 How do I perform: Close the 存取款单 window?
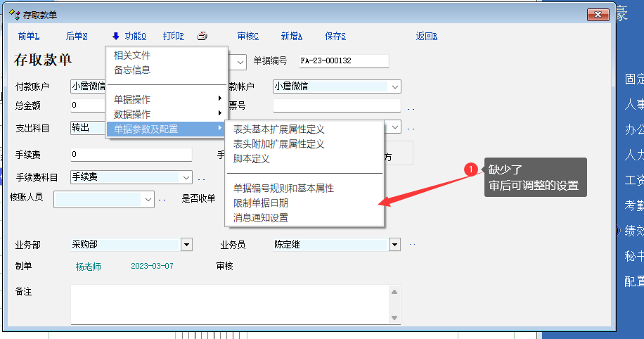598,14
